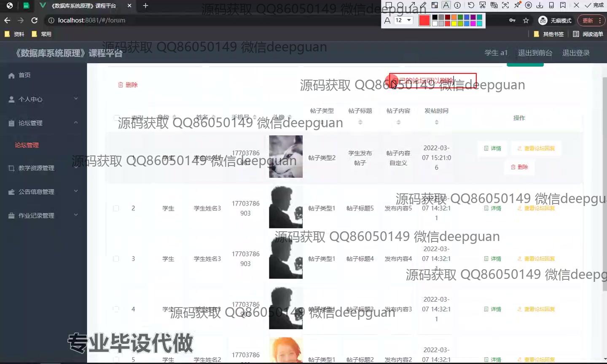Select the pencil drawing tool
The height and width of the screenshot is (364, 607).
pyautogui.click(x=423, y=5)
